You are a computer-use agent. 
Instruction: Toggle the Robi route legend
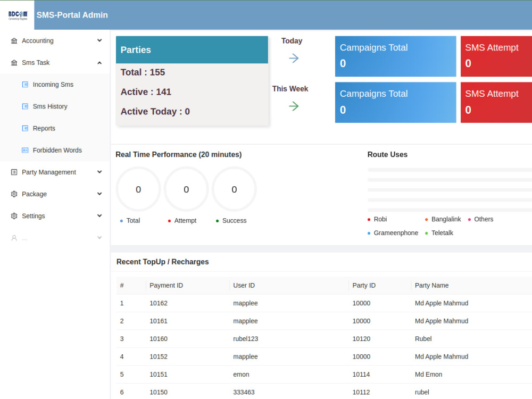[x=377, y=219]
